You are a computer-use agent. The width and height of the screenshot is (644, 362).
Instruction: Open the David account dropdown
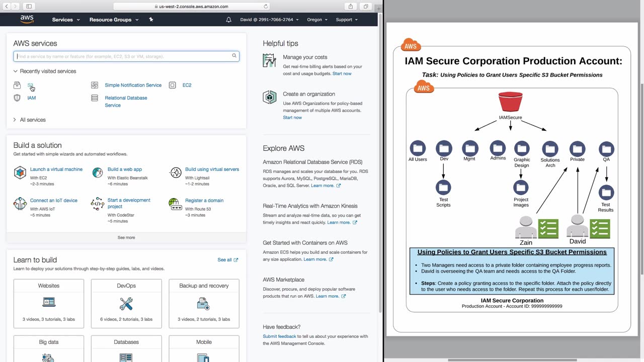point(269,20)
